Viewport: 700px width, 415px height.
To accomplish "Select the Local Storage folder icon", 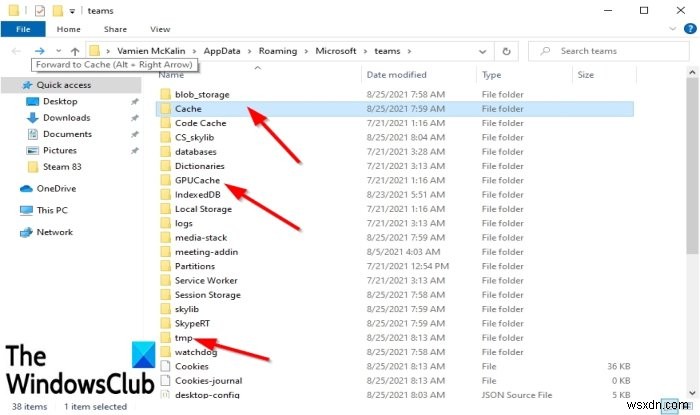I will [166, 209].
